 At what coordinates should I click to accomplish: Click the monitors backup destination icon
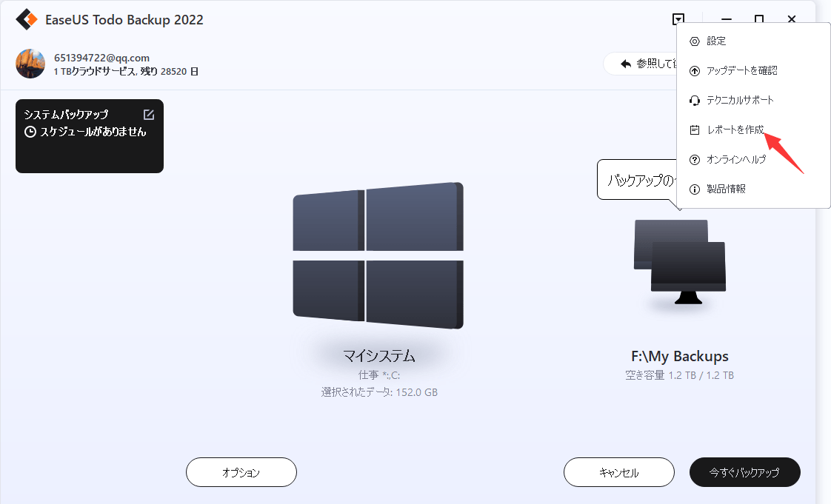(x=679, y=262)
